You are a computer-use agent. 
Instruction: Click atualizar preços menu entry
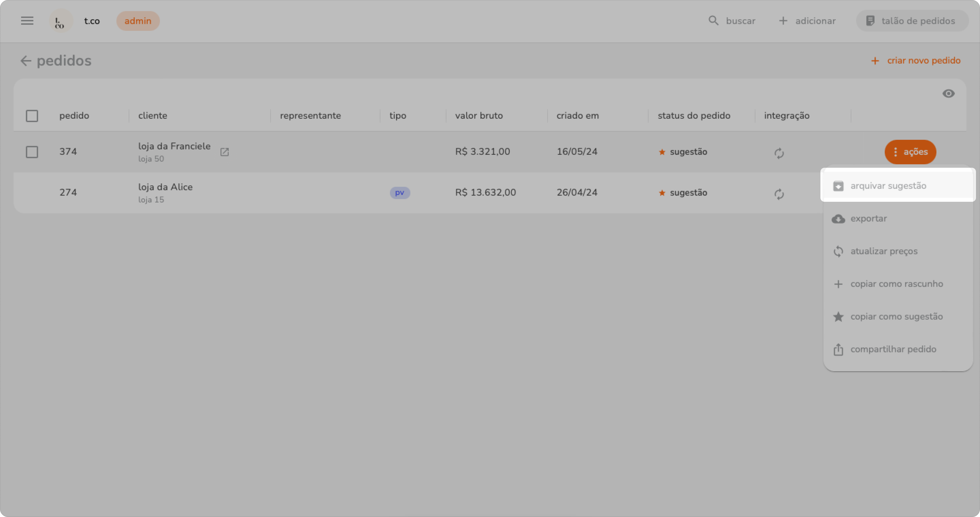[x=883, y=251]
